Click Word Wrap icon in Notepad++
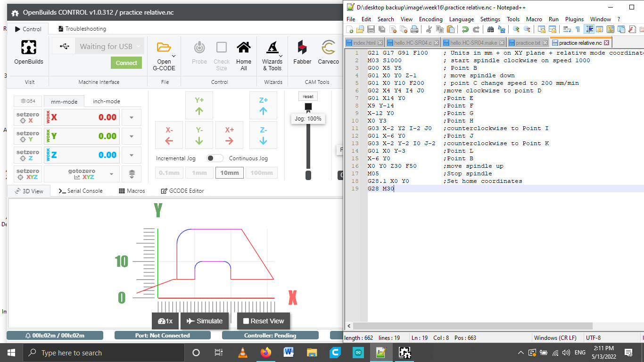Image resolution: width=644 pixels, height=362 pixels. pos(567,29)
